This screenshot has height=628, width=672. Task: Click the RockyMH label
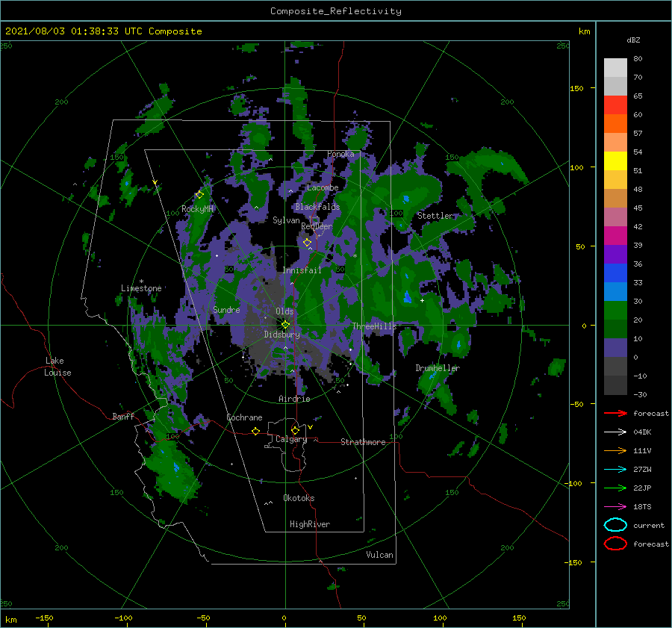tap(197, 209)
